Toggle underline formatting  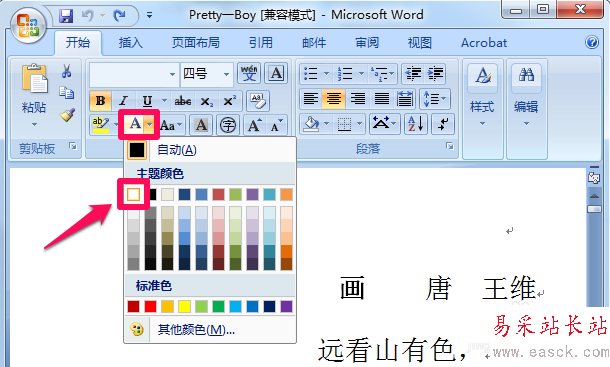147,101
